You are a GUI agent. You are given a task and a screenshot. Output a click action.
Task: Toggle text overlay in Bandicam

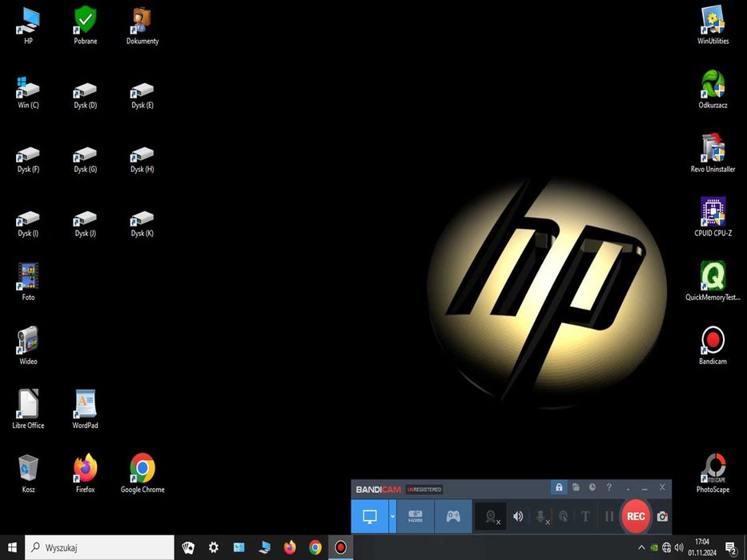pyautogui.click(x=585, y=516)
